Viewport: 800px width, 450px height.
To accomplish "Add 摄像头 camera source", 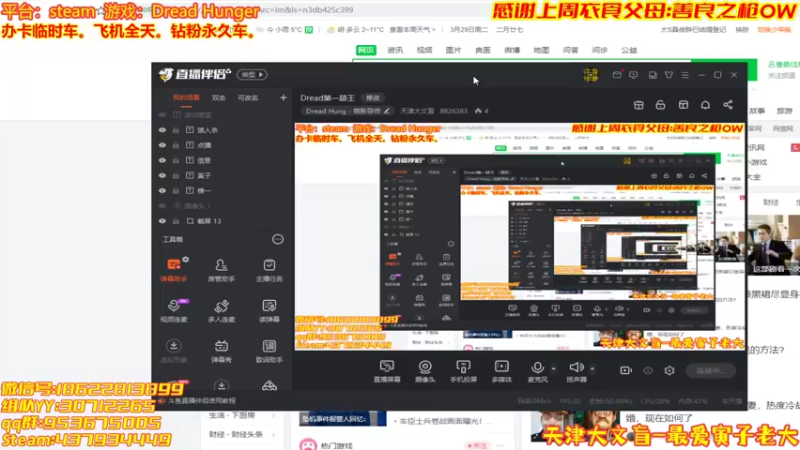I will 424,371.
